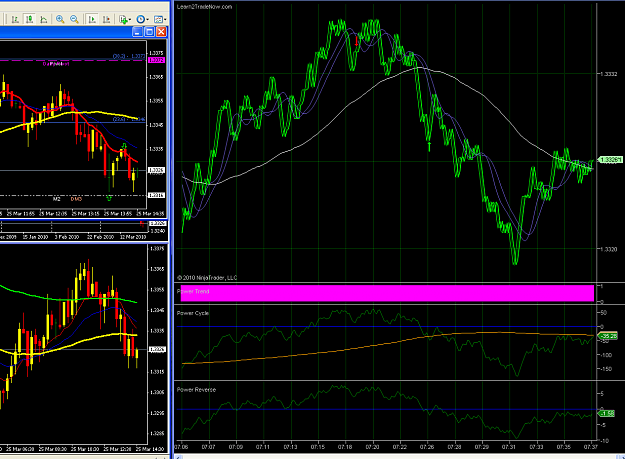625x459 pixels.
Task: Expand the indicators dropdown arrow
Action: click(130, 20)
